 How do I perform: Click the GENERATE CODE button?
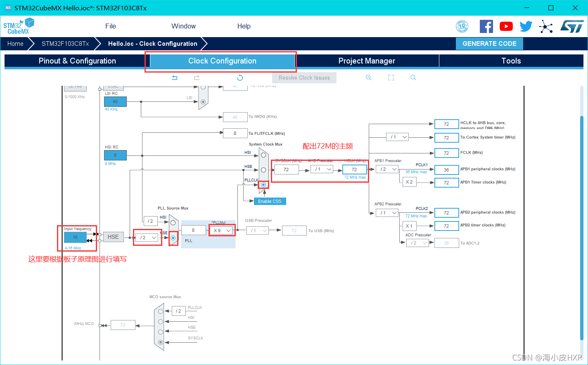click(x=489, y=44)
